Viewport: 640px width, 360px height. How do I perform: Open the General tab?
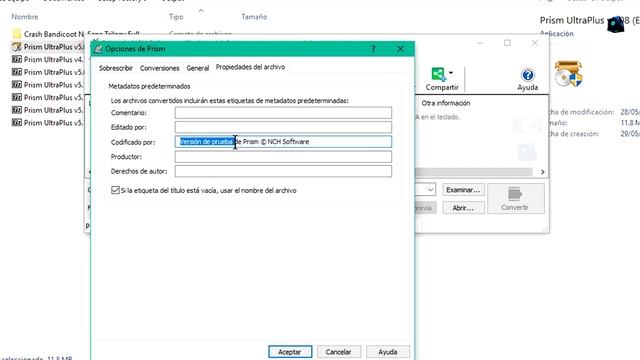point(198,68)
